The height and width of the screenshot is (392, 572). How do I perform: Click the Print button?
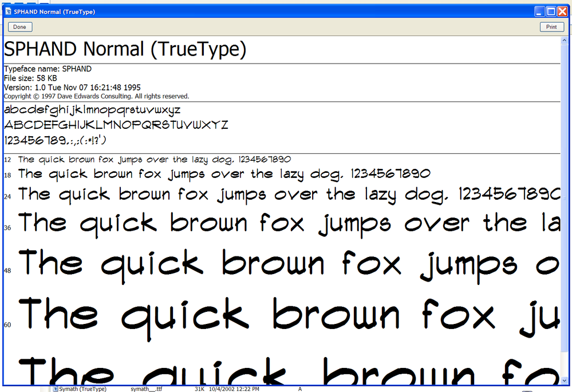pyautogui.click(x=551, y=26)
